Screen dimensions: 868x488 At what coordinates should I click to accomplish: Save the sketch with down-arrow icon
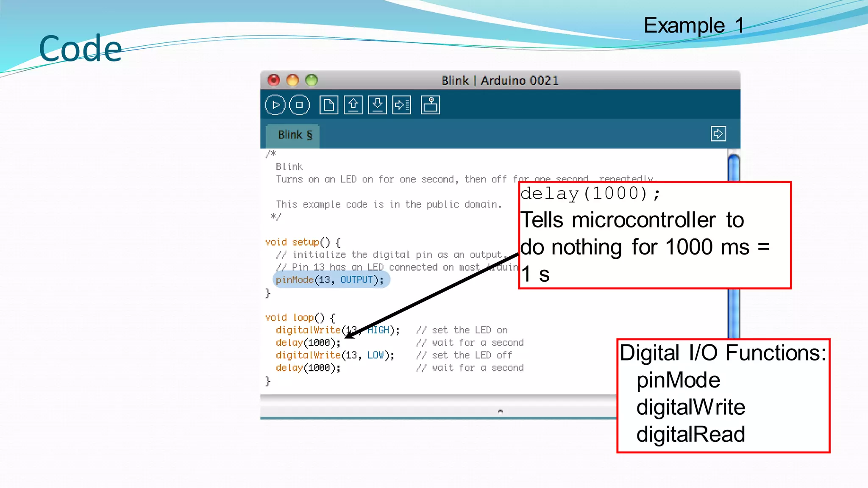pos(377,105)
